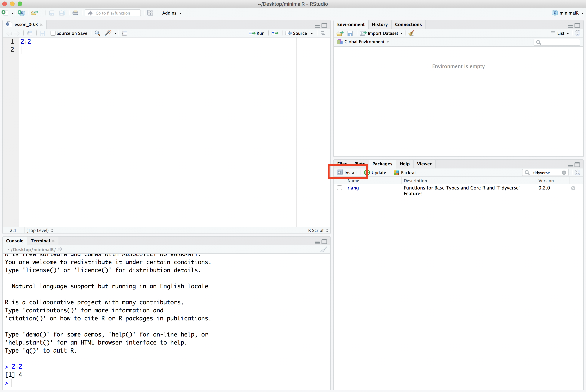Click the print icon in toolbar
586x392 pixels.
(x=75, y=13)
